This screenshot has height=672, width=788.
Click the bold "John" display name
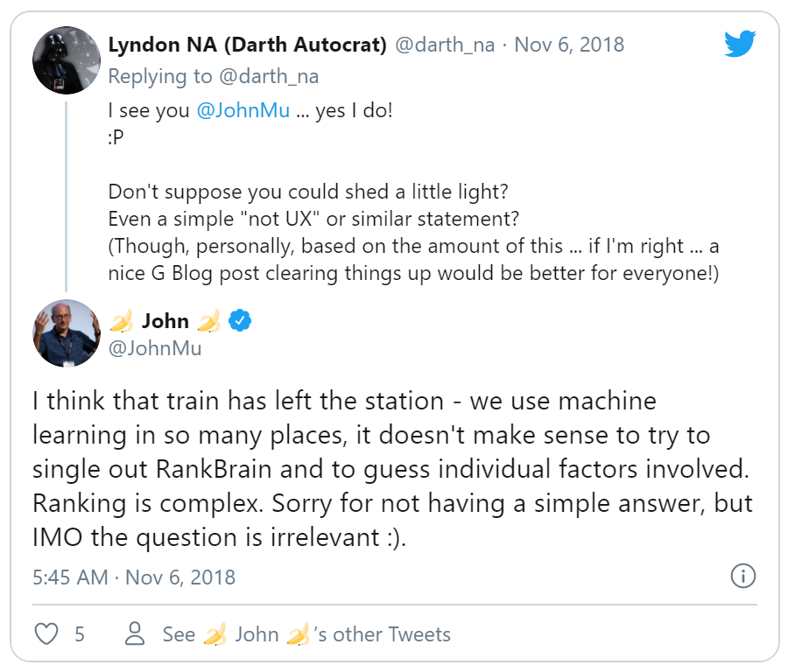[x=165, y=321]
